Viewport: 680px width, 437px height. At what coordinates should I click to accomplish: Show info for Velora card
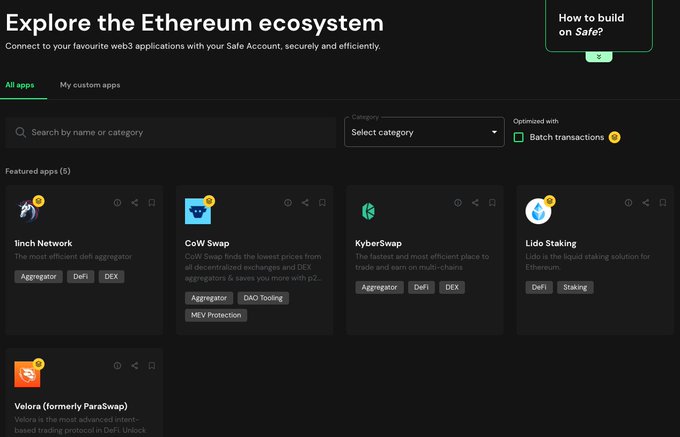click(x=117, y=365)
